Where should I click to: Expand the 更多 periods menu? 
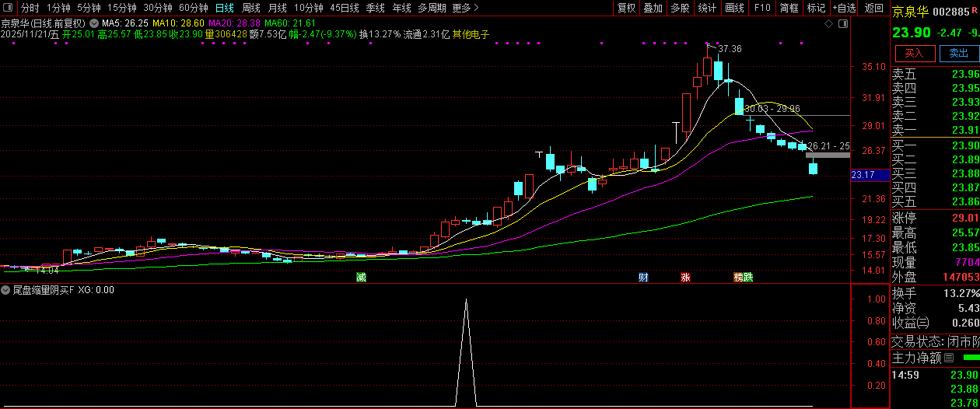click(465, 8)
